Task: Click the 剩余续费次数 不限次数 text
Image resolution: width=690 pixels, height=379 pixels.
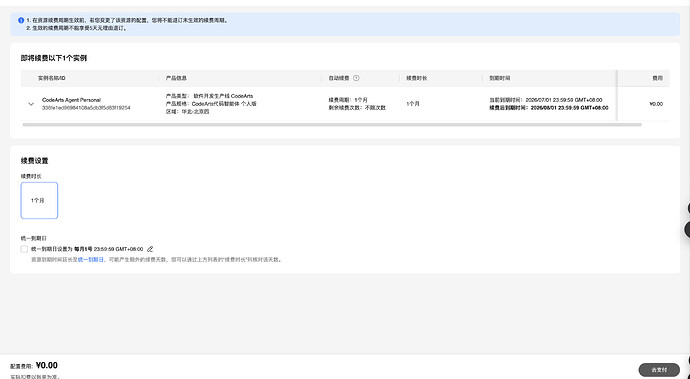Action: pos(357,108)
